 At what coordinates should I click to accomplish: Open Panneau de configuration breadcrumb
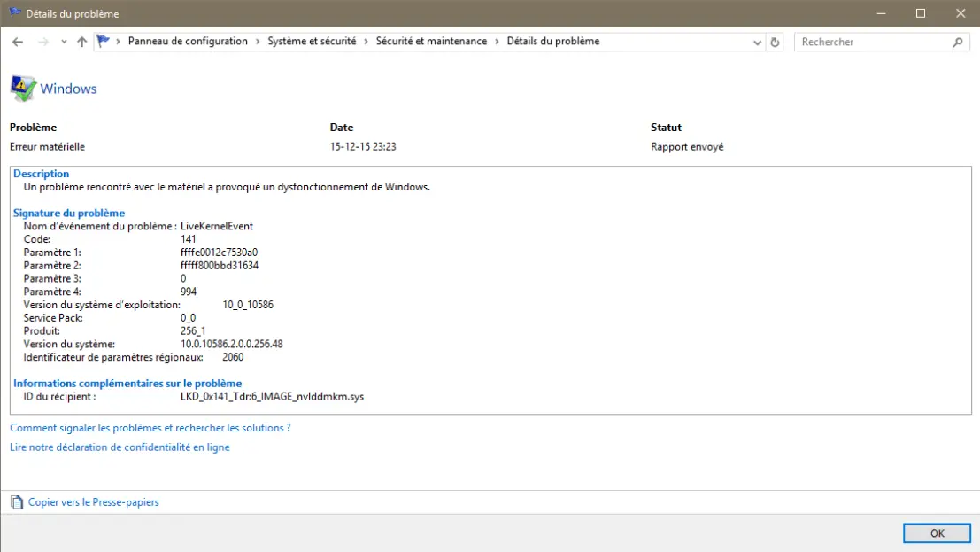(188, 42)
